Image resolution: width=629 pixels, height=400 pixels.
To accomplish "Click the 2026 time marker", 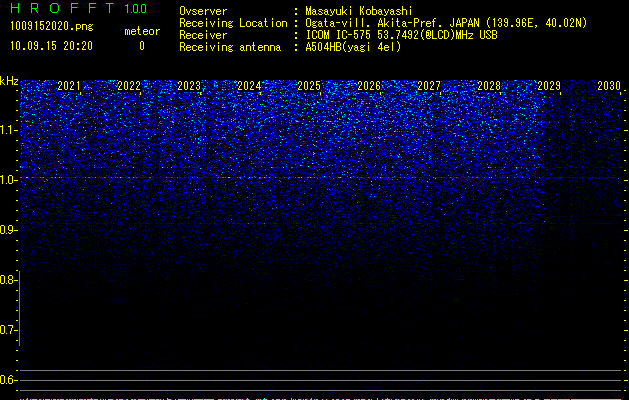I will tap(369, 86).
